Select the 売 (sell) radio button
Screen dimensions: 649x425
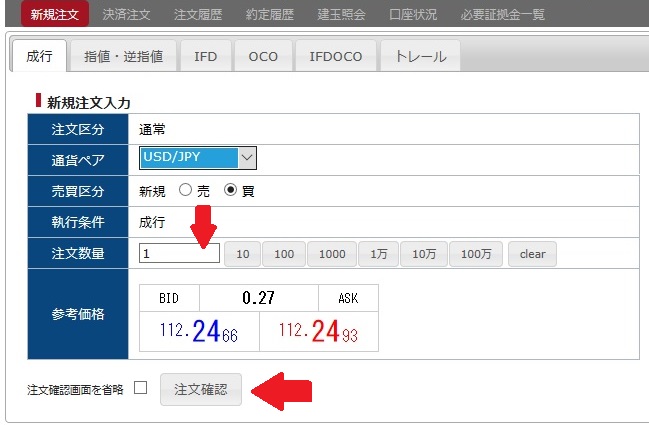click(185, 190)
